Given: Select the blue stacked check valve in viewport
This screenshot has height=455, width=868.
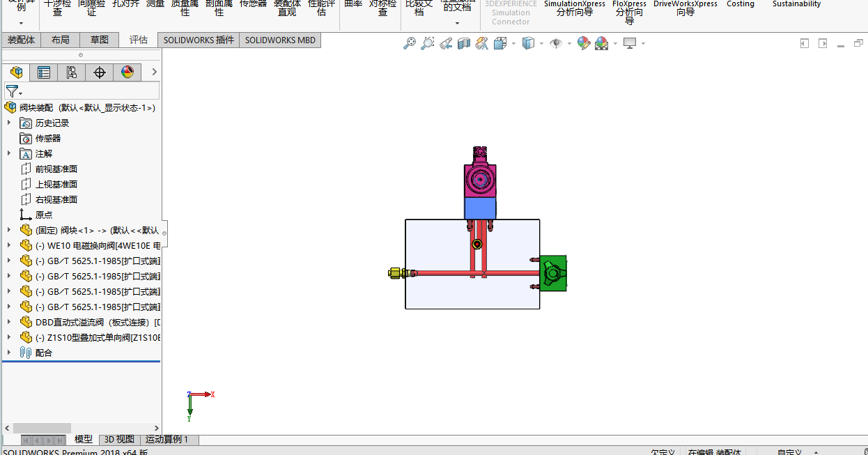Looking at the screenshot, I should pos(480,208).
